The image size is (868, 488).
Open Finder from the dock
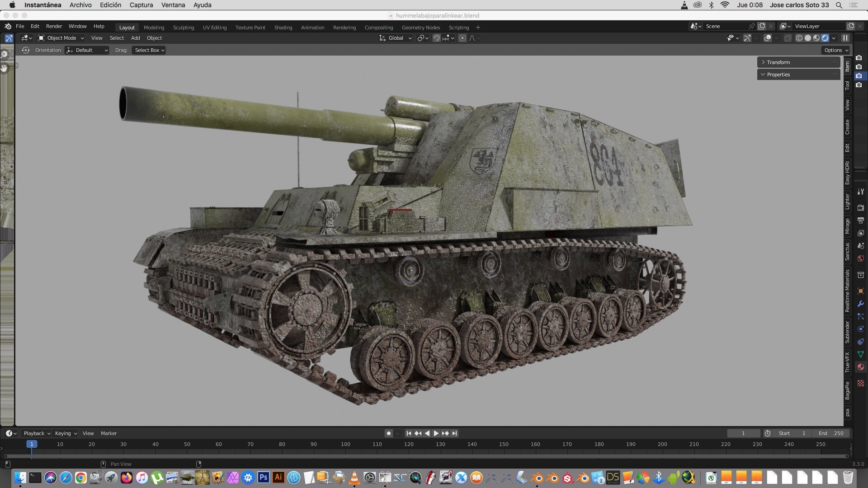(x=20, y=477)
